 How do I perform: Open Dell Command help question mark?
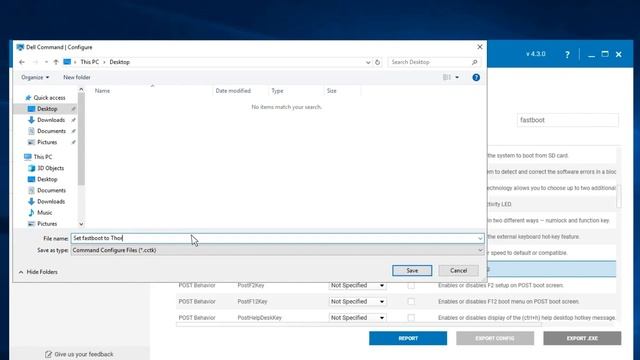(x=567, y=54)
